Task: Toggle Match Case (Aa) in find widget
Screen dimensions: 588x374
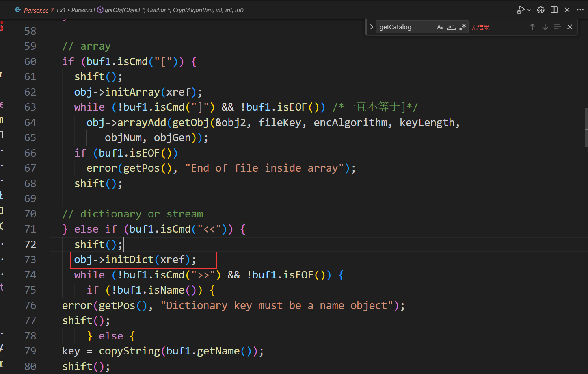Action: [x=440, y=27]
